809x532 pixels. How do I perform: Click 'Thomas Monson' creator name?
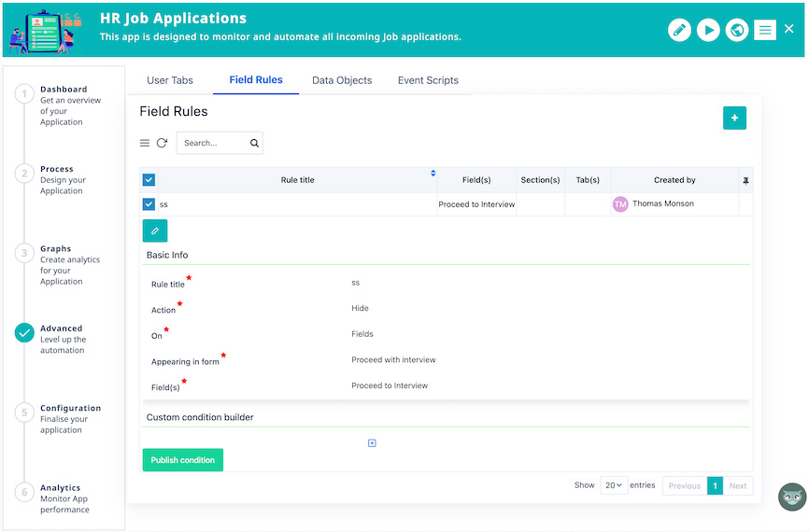(x=663, y=203)
